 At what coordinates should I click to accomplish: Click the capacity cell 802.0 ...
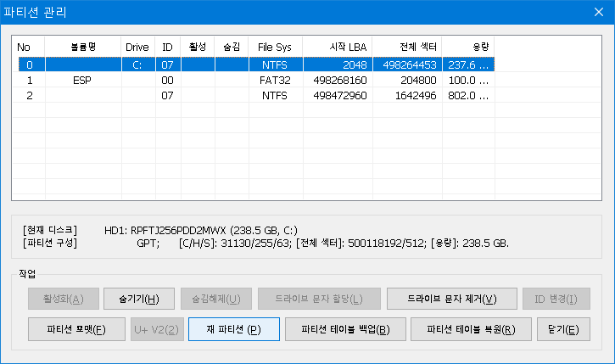468,95
